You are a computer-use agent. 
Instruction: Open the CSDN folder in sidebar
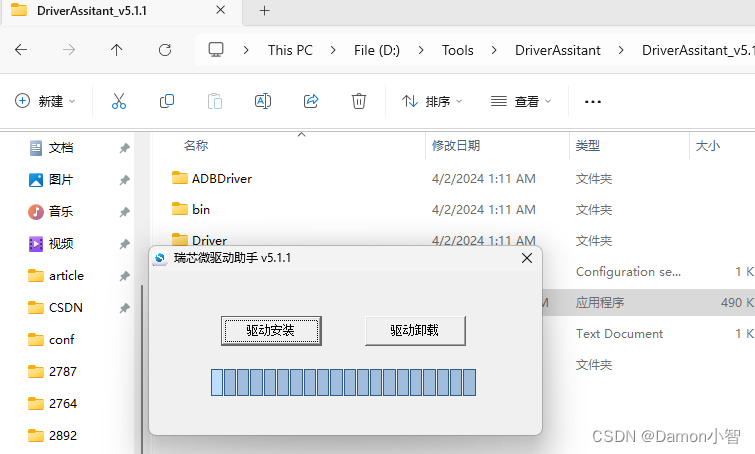click(x=65, y=307)
